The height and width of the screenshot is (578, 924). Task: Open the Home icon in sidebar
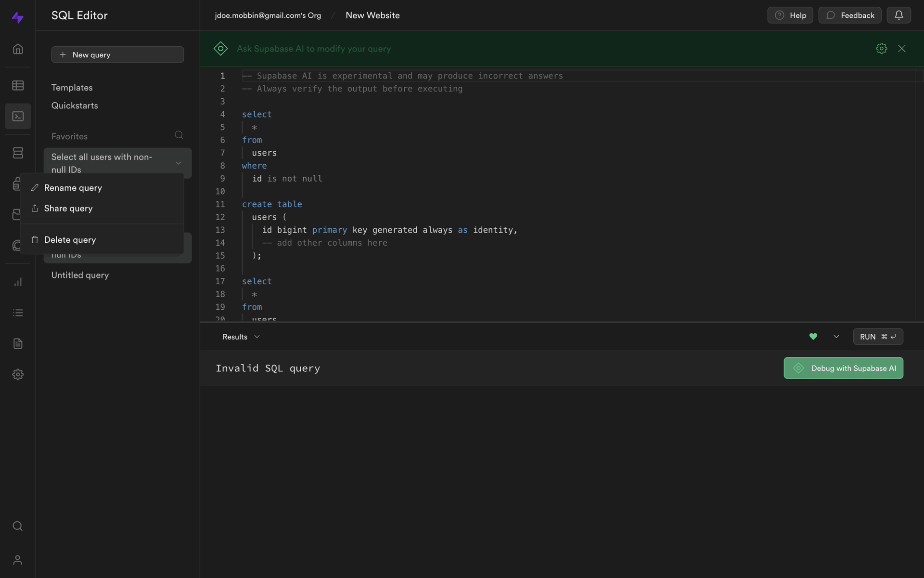pos(18,49)
